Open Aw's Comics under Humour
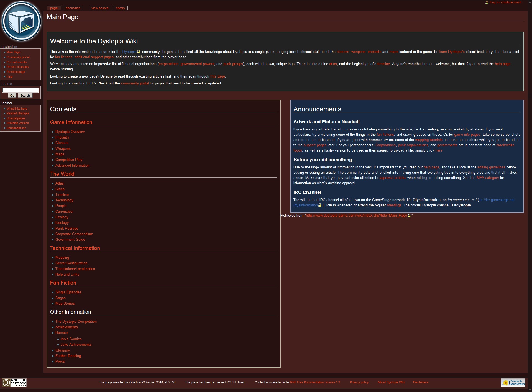The height and width of the screenshot is (392, 532). click(71, 339)
